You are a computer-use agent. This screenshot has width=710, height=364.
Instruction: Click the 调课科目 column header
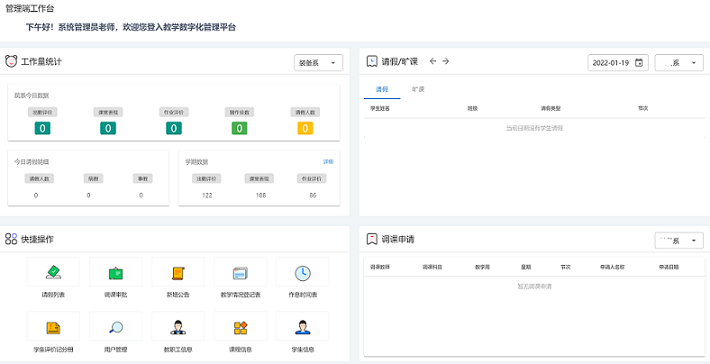point(432,267)
